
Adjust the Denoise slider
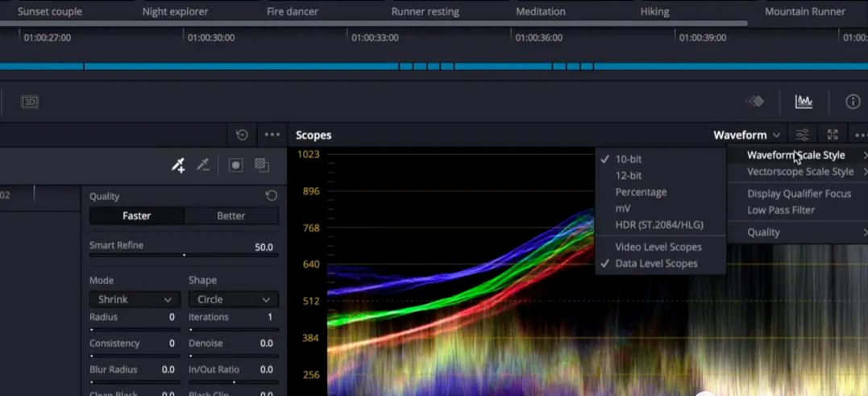tap(234, 356)
